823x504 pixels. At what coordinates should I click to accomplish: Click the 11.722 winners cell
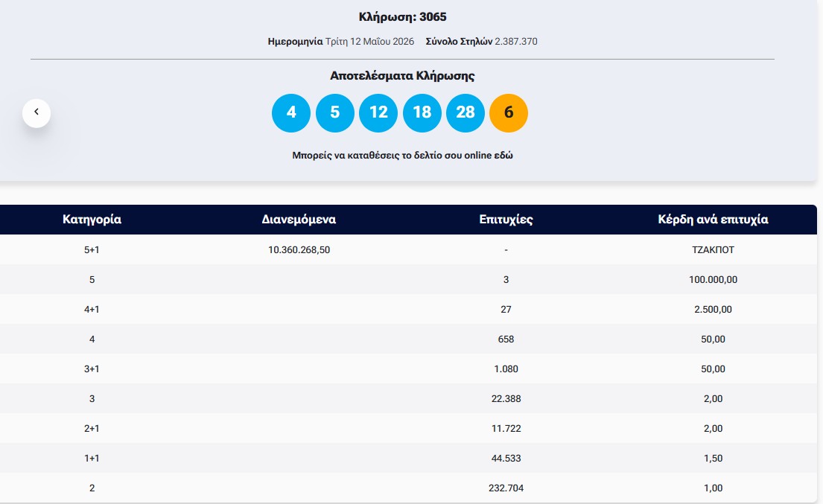tap(506, 429)
